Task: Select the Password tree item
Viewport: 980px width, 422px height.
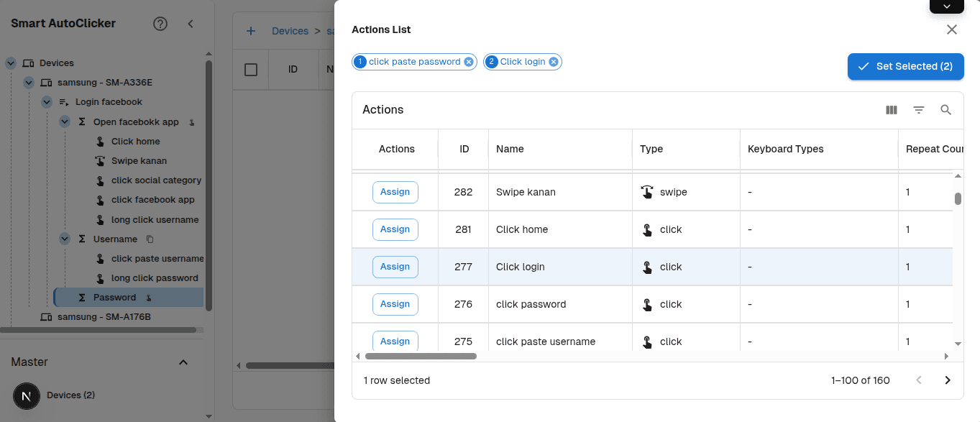Action: tap(114, 298)
